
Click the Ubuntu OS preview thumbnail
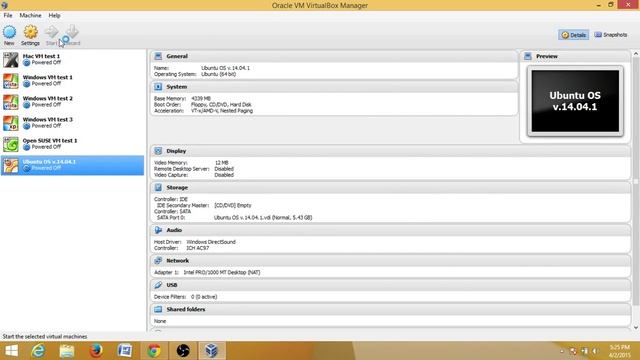(575, 101)
